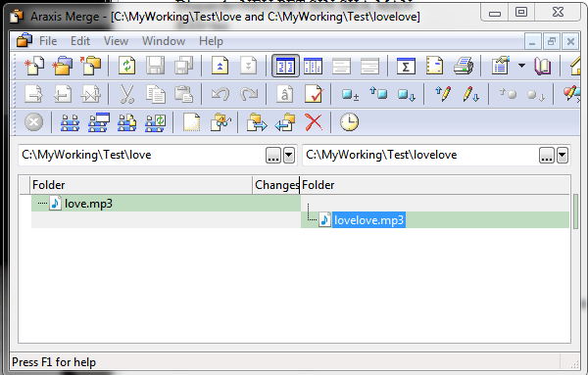Open the Edit menu
This screenshot has height=375, width=588.
pyautogui.click(x=80, y=41)
